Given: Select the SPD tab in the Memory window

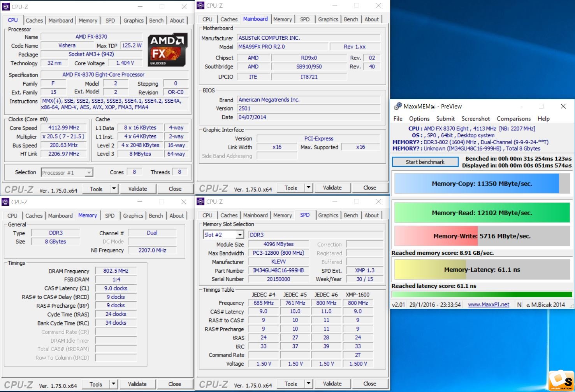Looking at the screenshot, I should pyautogui.click(x=110, y=215).
